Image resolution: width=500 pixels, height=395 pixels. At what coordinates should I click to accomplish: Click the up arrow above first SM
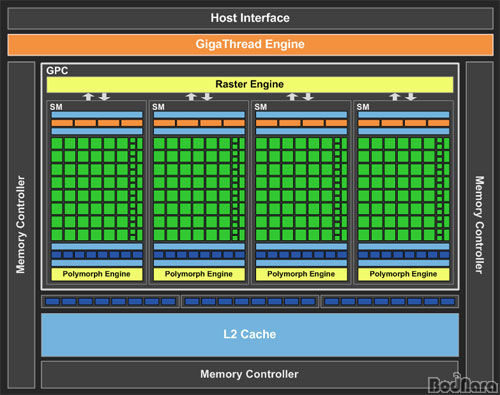coord(88,97)
